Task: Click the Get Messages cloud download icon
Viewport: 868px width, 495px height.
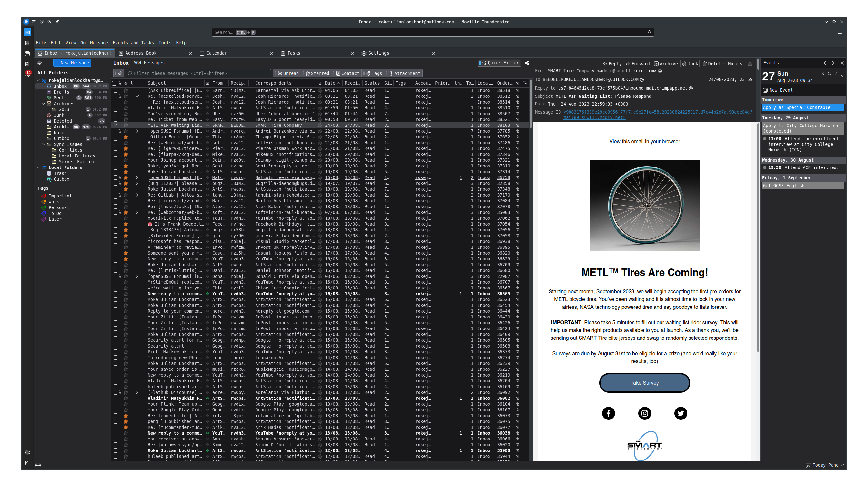Action: (x=39, y=63)
